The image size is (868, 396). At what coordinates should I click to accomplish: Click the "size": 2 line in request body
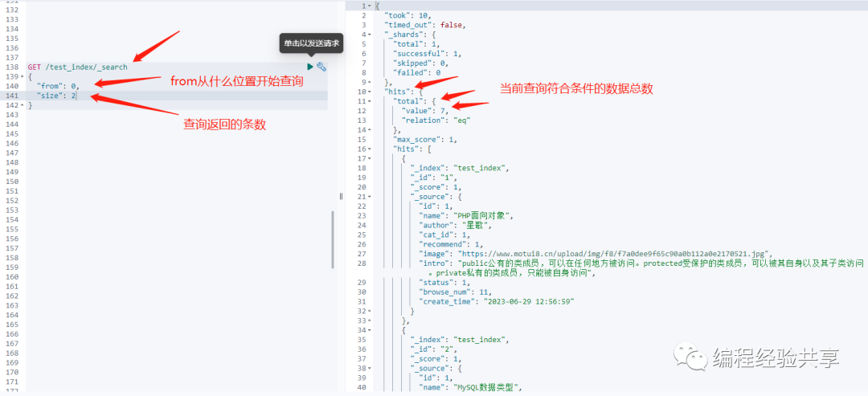(x=56, y=96)
